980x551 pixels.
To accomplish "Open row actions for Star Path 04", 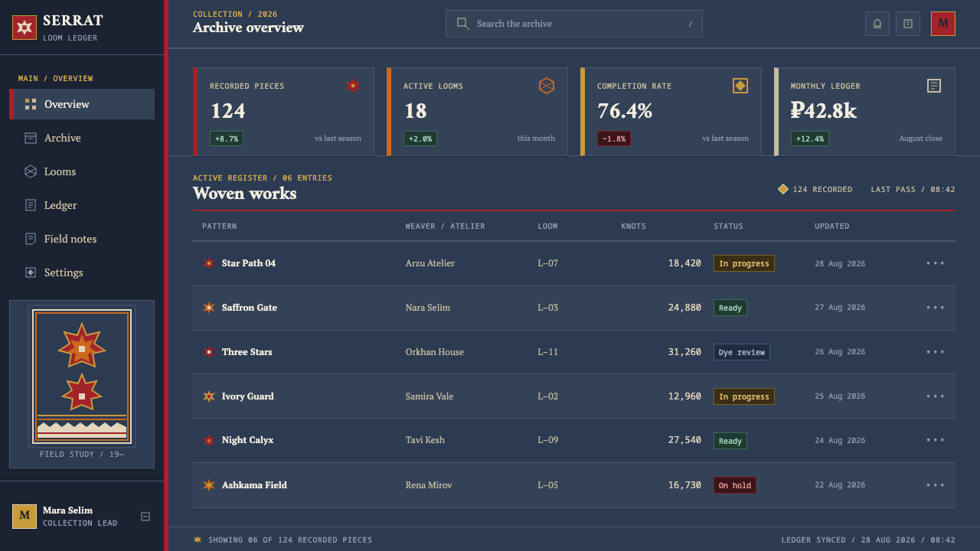I will click(936, 263).
